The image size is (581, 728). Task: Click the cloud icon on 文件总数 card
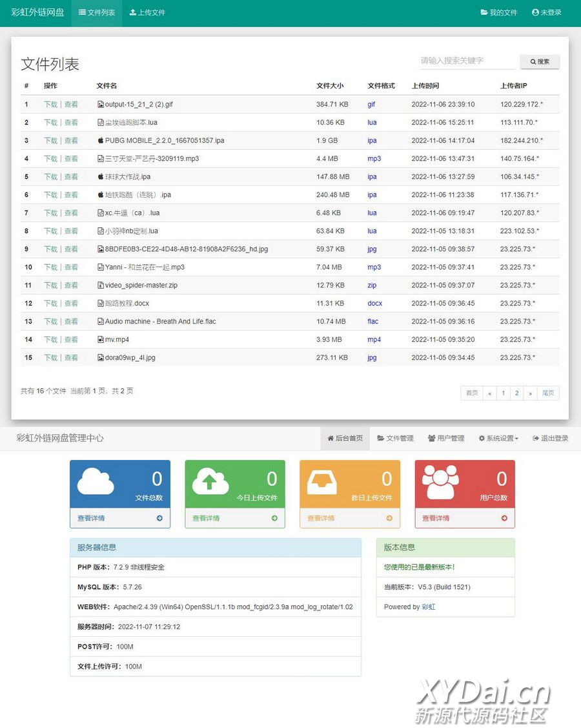pyautogui.click(x=96, y=481)
